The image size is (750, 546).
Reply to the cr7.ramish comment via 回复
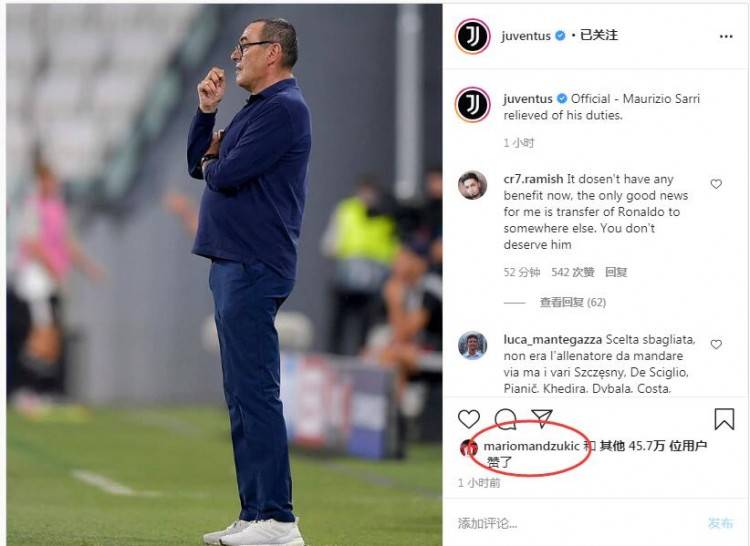click(616, 272)
